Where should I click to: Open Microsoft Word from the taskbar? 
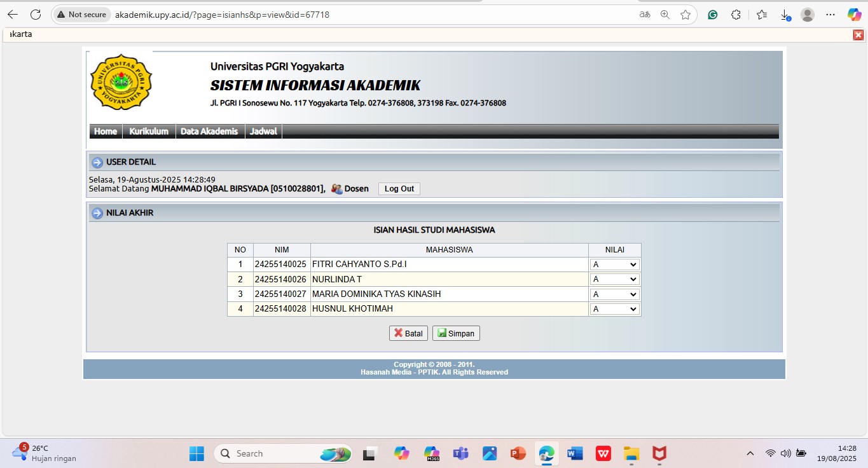click(575, 453)
